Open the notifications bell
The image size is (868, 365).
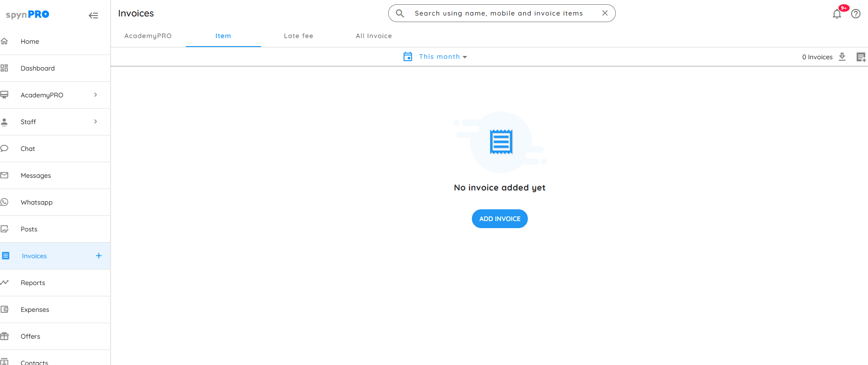point(837,14)
